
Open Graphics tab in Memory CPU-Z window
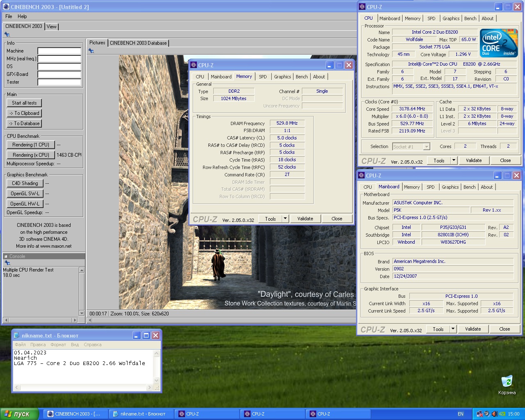pos(283,77)
